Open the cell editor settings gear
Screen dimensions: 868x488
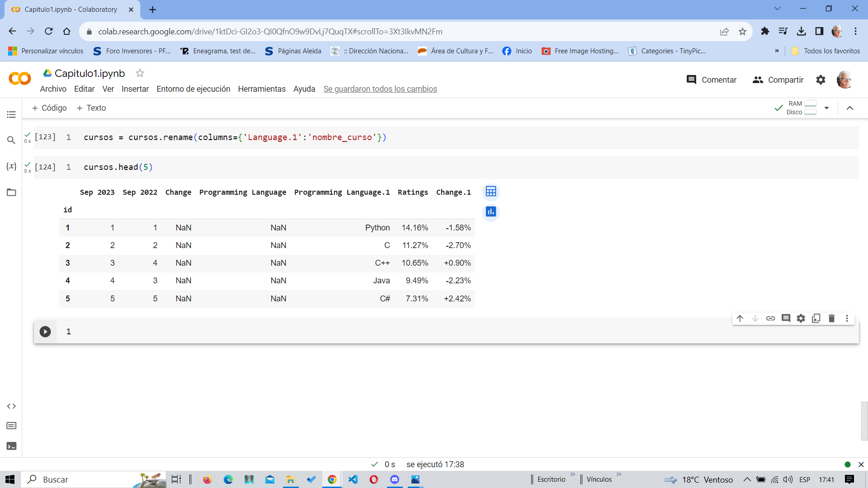801,319
